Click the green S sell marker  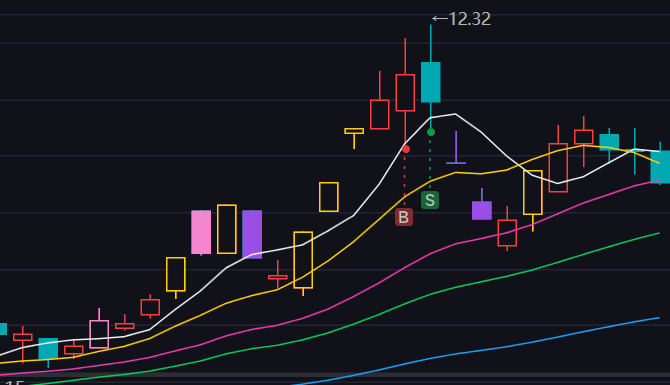[430, 200]
